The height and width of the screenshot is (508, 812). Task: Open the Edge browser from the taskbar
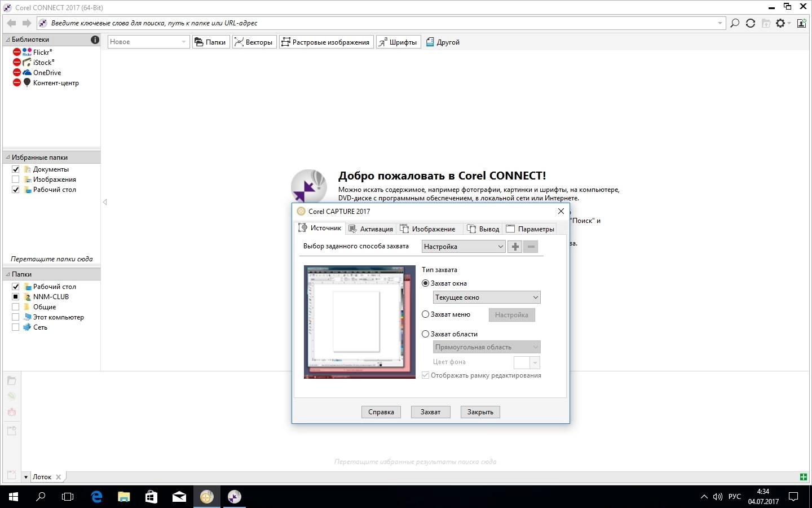point(96,497)
